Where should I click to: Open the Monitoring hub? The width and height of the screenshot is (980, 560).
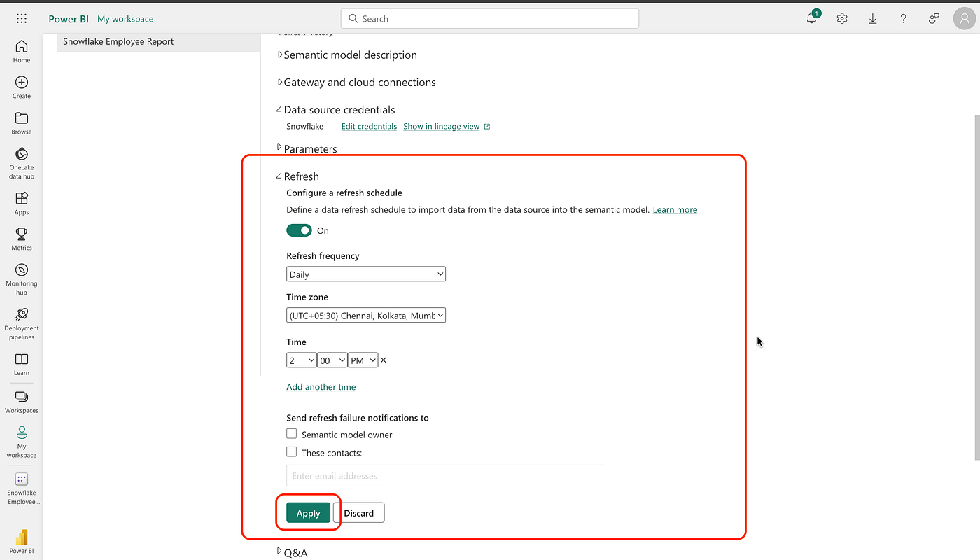click(22, 279)
